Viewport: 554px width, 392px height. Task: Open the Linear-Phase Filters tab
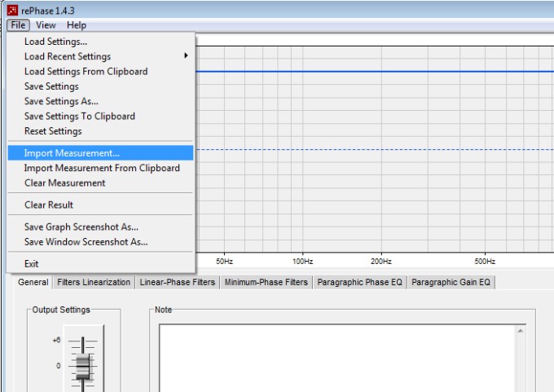[178, 283]
